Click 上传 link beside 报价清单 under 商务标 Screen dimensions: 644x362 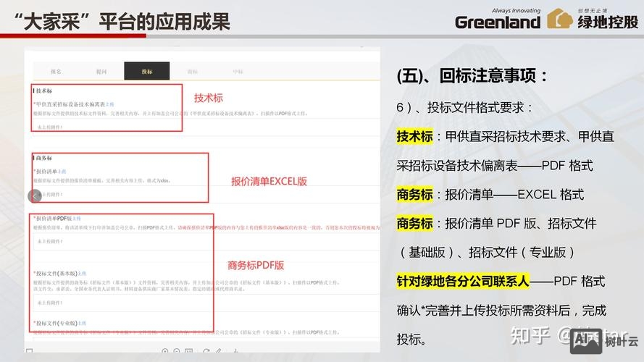[62, 172]
